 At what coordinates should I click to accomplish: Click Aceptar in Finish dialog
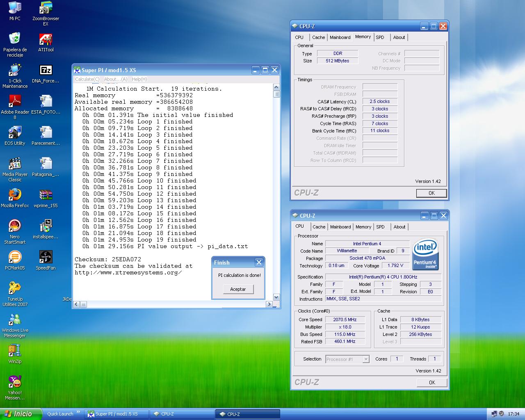[x=238, y=289]
